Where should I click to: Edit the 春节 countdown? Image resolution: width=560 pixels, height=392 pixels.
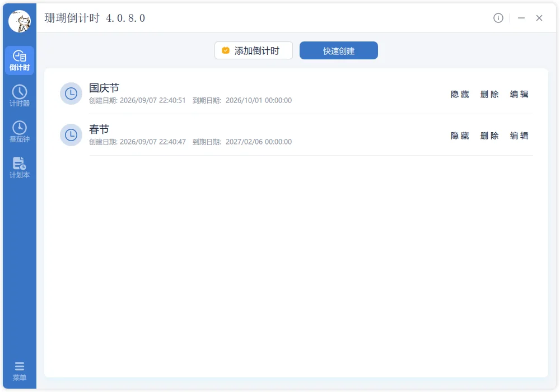[519, 136]
